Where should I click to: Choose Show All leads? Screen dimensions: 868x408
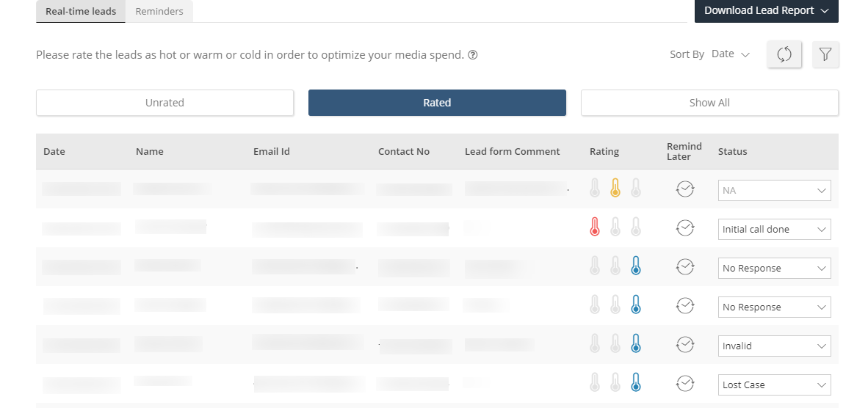pyautogui.click(x=709, y=103)
